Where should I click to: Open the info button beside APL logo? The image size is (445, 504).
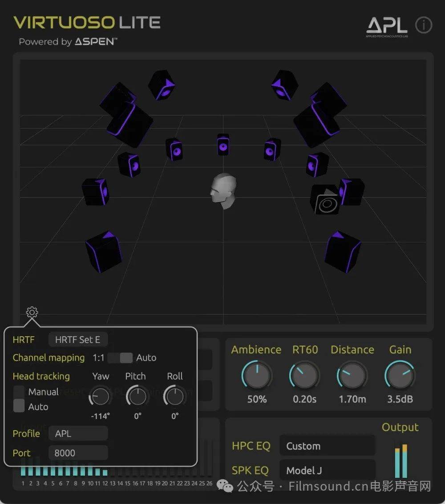(424, 25)
